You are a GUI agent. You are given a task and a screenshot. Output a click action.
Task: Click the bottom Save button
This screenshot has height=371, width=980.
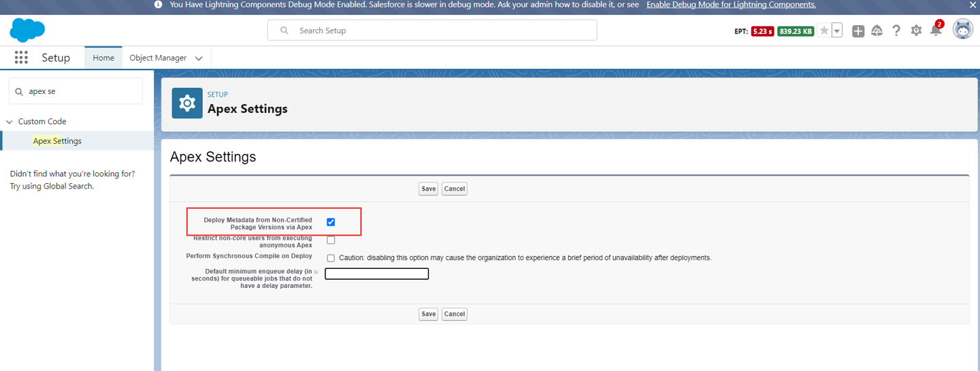click(428, 314)
